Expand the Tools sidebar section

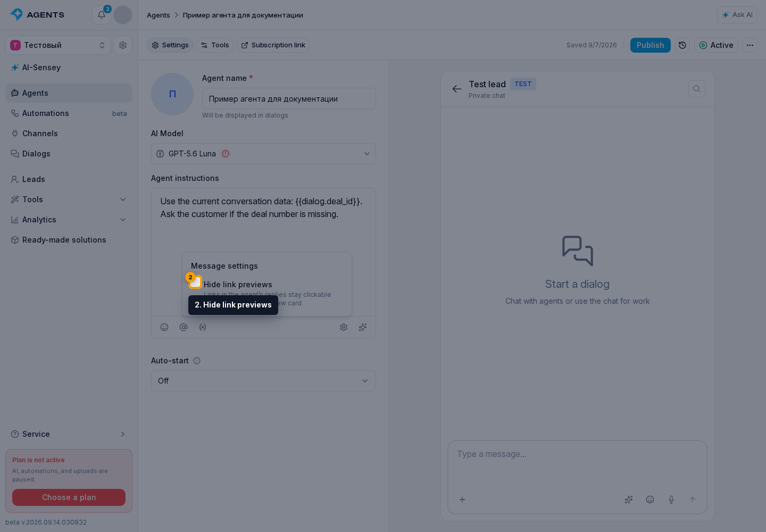tap(69, 199)
